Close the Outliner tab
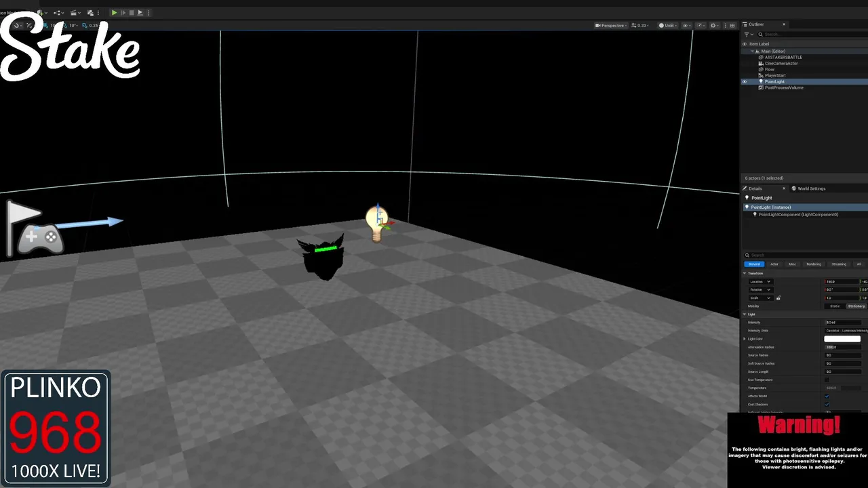Viewport: 868px width, 488px height. (x=784, y=24)
